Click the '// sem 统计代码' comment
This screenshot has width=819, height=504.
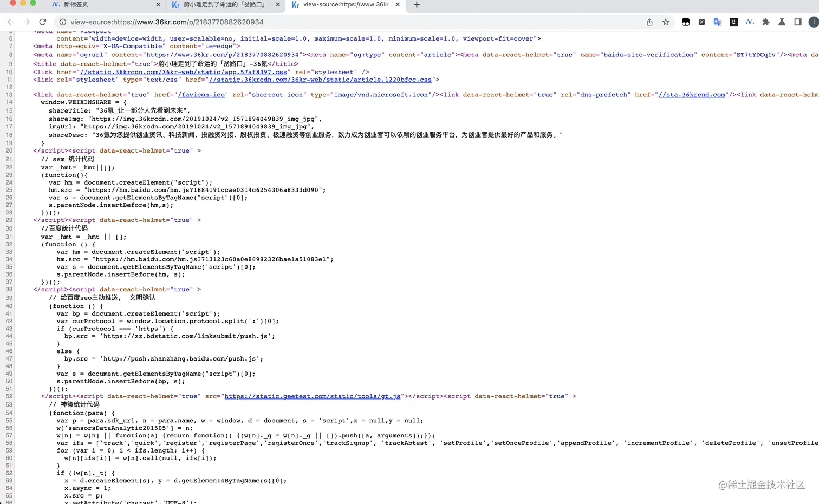68,159
